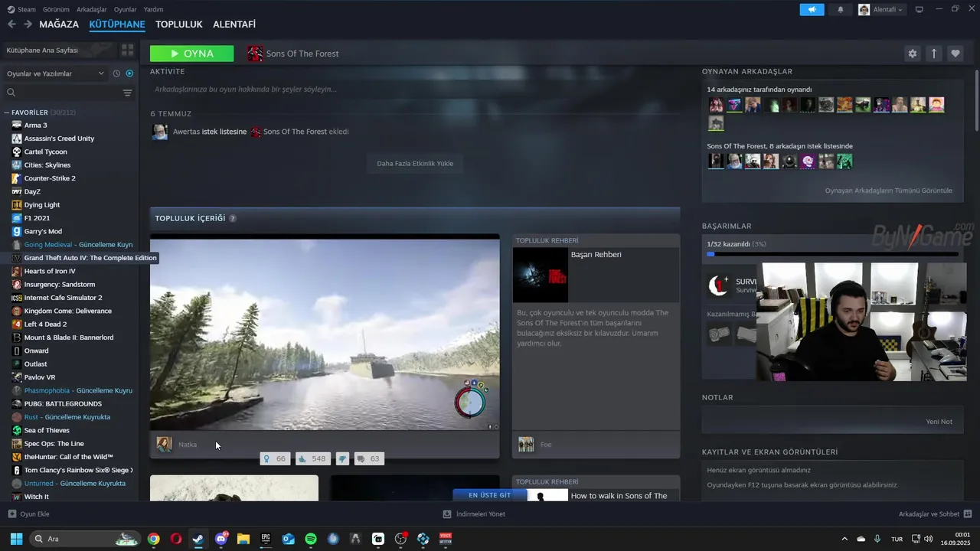Open Oynayan Arkadaşların Tümünü Görüntüle link

(888, 191)
